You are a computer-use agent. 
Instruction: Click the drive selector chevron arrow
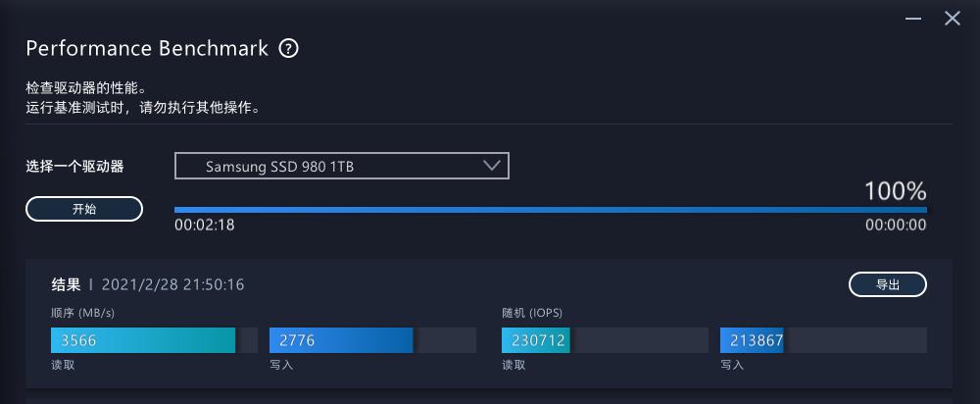pyautogui.click(x=493, y=166)
